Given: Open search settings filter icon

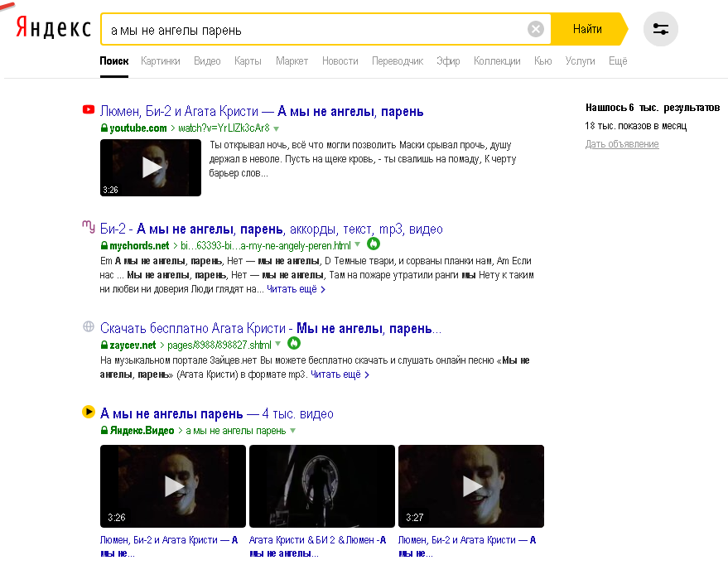Looking at the screenshot, I should (661, 29).
